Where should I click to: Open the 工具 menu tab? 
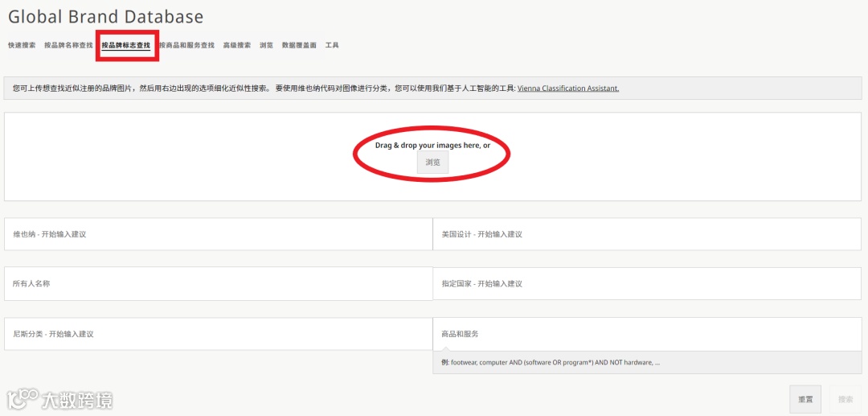coord(332,45)
